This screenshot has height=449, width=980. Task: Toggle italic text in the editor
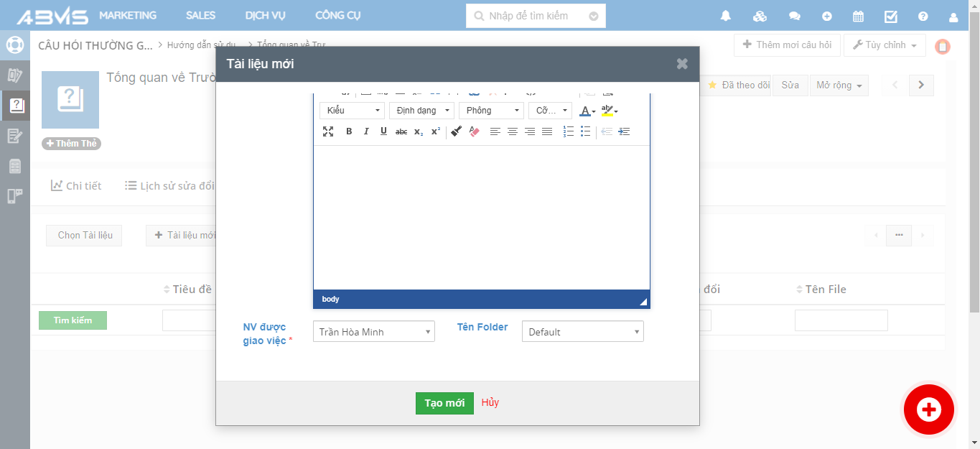(366, 131)
